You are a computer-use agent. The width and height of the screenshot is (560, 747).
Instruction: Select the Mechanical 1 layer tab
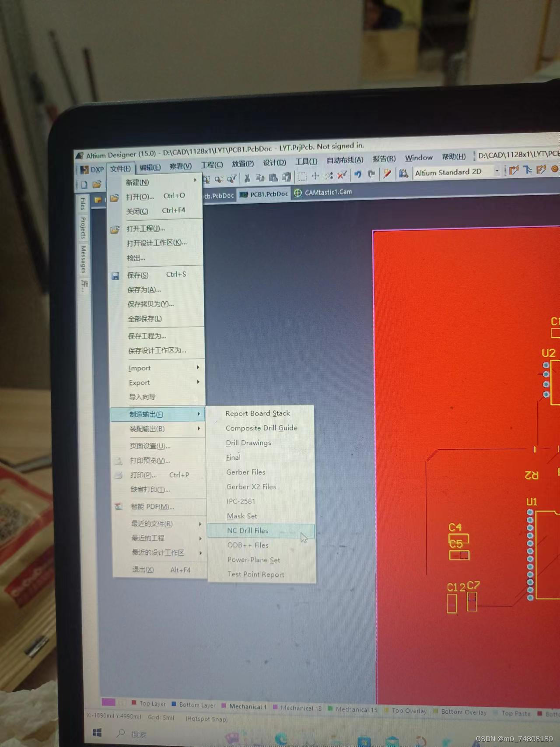click(x=244, y=706)
